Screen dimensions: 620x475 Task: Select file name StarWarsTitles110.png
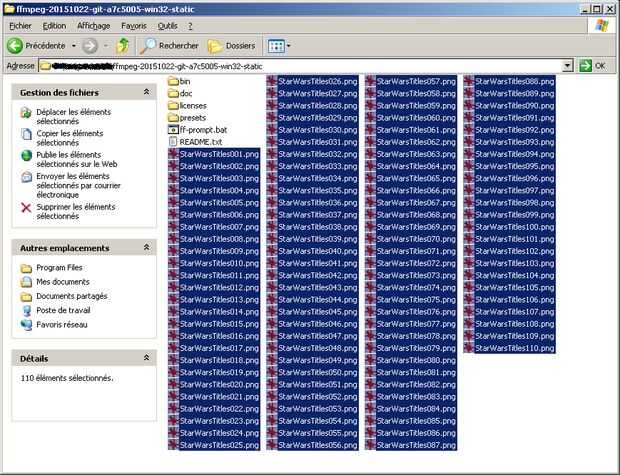click(x=515, y=348)
